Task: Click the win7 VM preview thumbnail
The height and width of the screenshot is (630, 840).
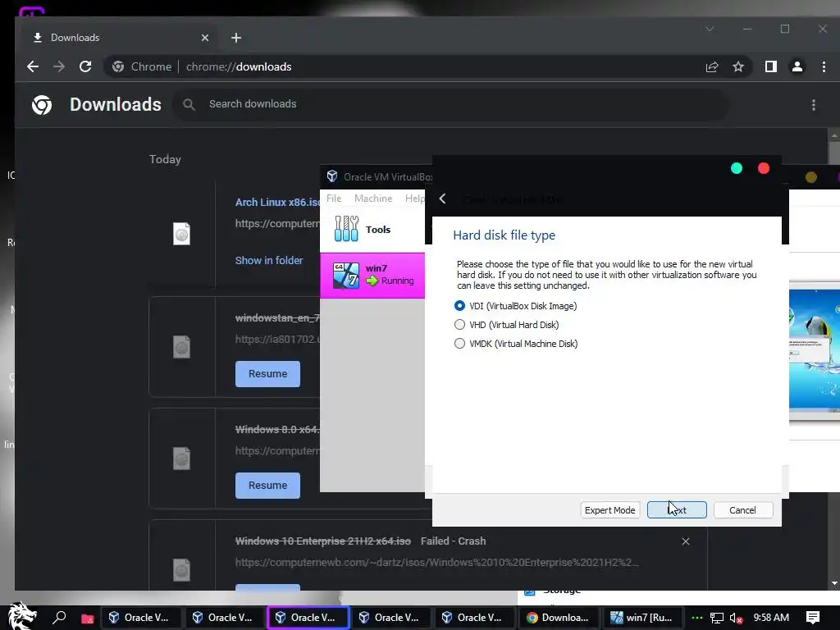Action: [815, 350]
